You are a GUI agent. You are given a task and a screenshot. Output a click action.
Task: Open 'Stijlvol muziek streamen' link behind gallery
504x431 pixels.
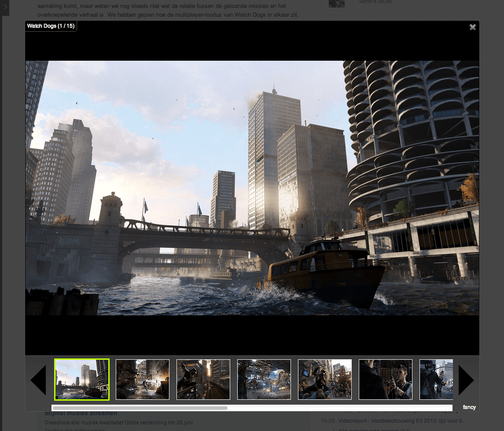click(81, 413)
